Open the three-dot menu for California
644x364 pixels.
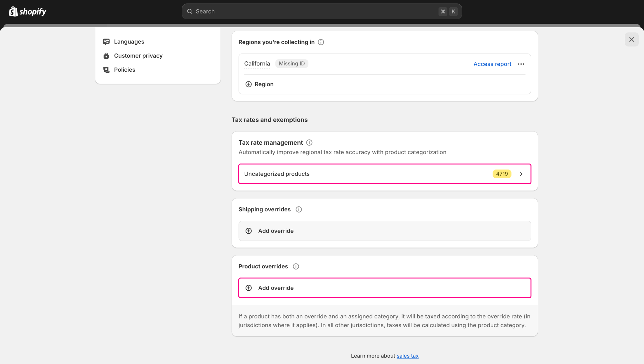[521, 64]
